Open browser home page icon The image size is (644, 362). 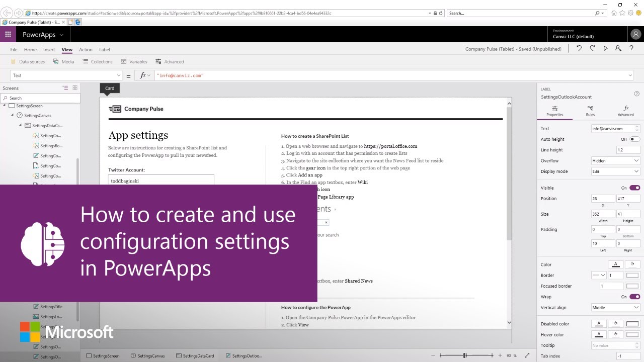tap(614, 13)
